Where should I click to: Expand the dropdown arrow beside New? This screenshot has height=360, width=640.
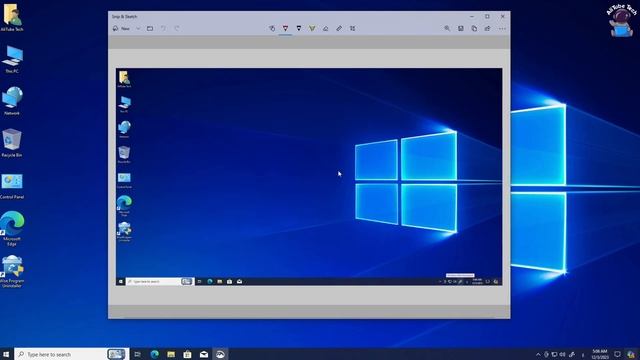tap(138, 29)
